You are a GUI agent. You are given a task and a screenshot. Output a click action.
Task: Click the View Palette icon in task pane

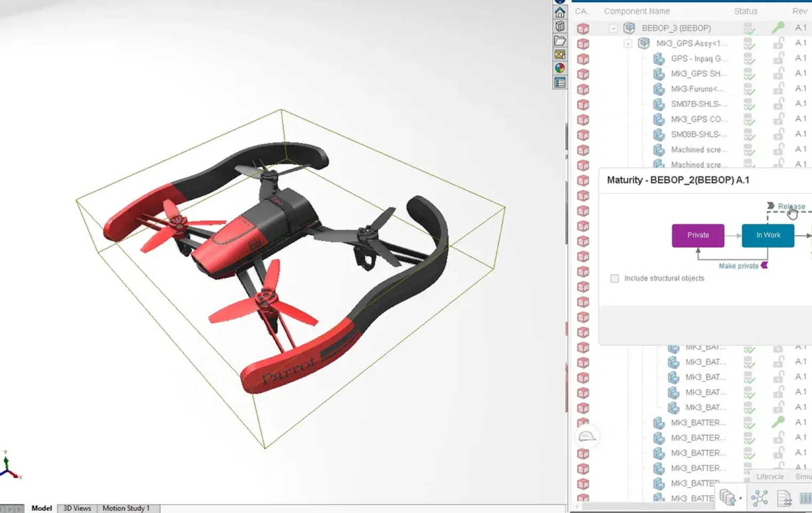point(560,54)
